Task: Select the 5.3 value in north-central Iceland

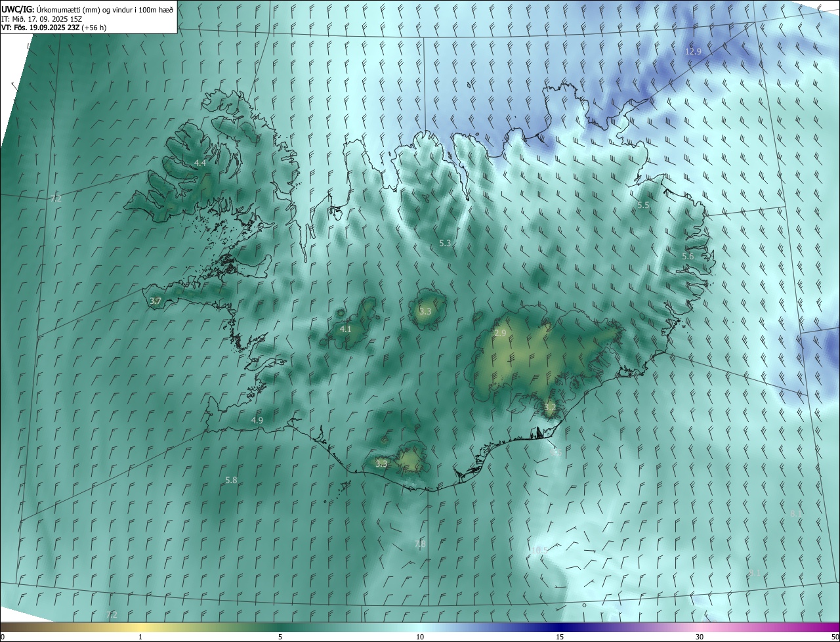Action: tap(445, 244)
